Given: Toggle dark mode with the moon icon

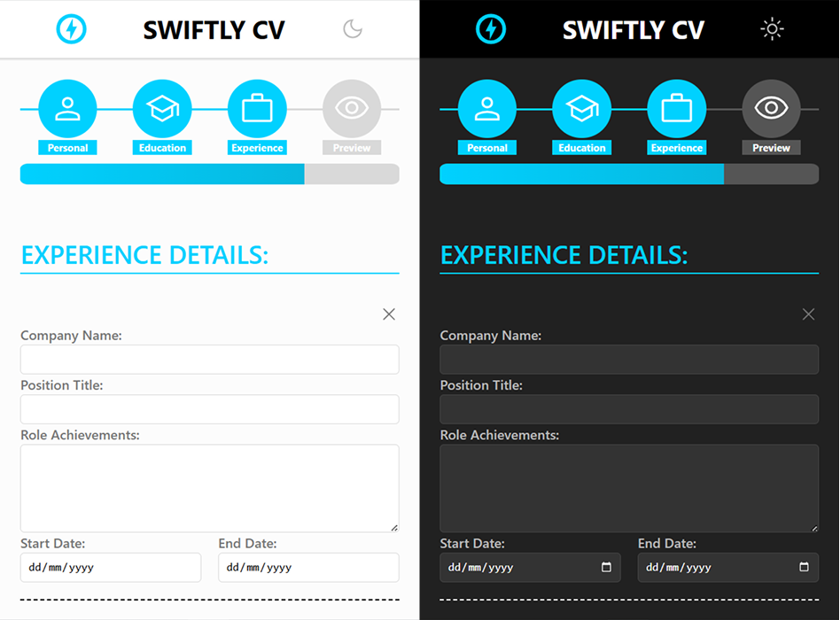Looking at the screenshot, I should [x=353, y=29].
